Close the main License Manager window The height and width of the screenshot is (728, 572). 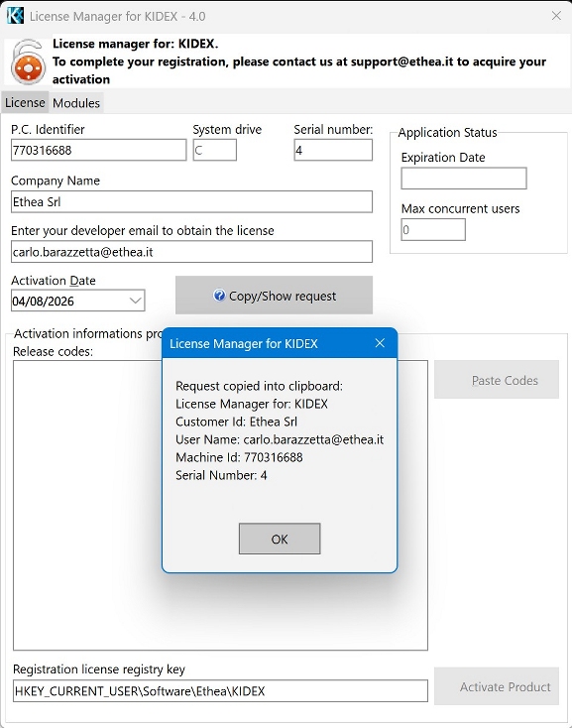point(556,16)
